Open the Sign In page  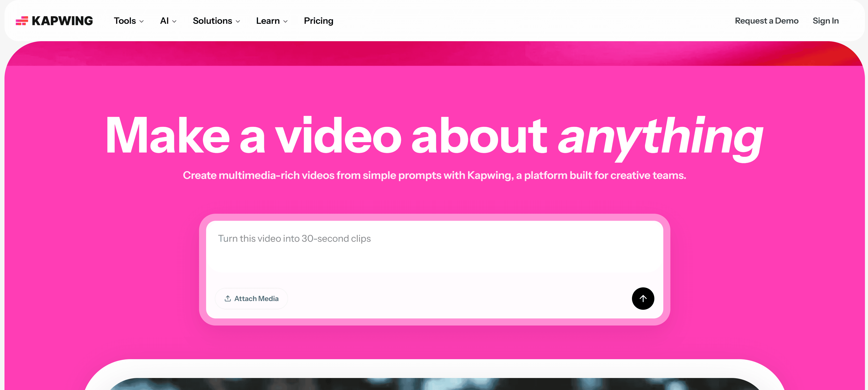[826, 21]
